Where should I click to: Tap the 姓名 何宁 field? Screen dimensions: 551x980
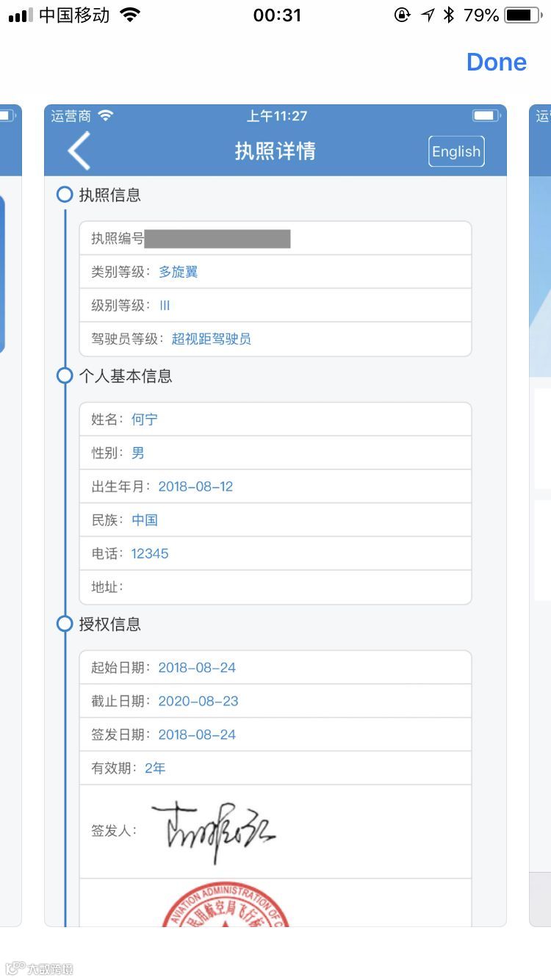(275, 419)
